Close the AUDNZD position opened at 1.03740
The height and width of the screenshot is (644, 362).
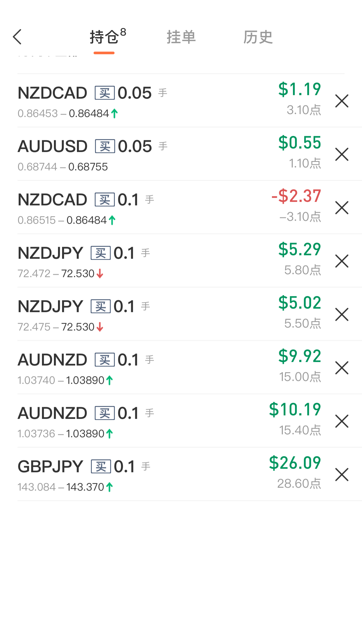click(x=342, y=368)
